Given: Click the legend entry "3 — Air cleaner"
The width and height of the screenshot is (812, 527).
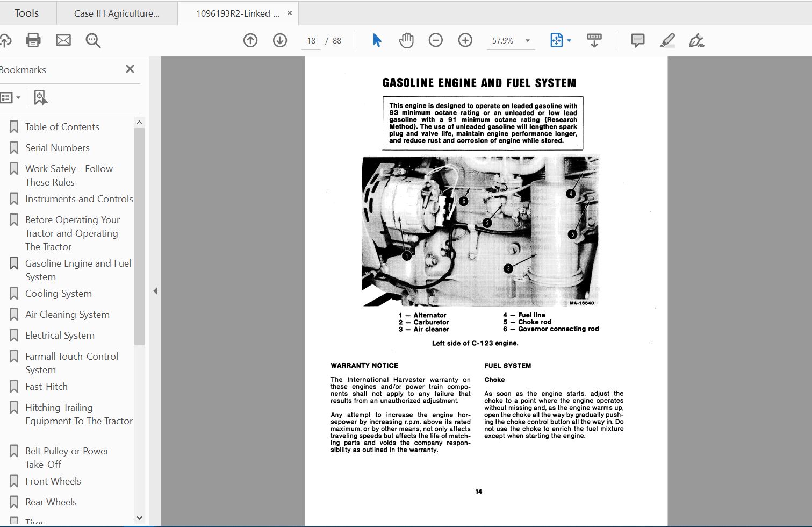Looking at the screenshot, I should (423, 329).
